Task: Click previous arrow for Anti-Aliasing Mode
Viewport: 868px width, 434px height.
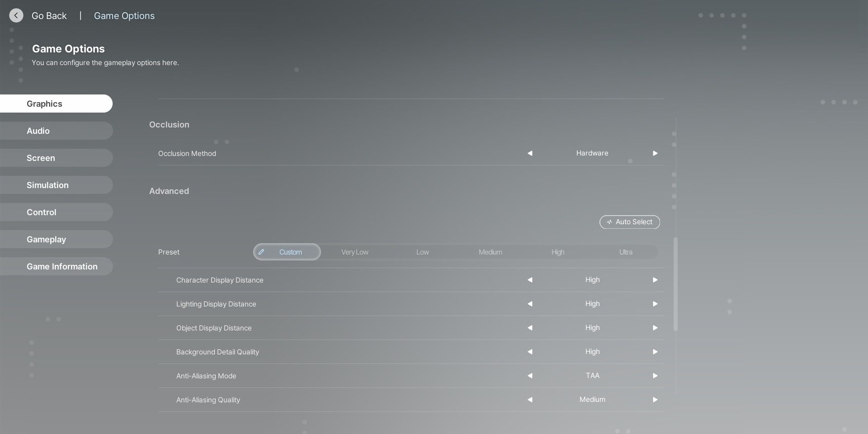Action: coord(530,376)
